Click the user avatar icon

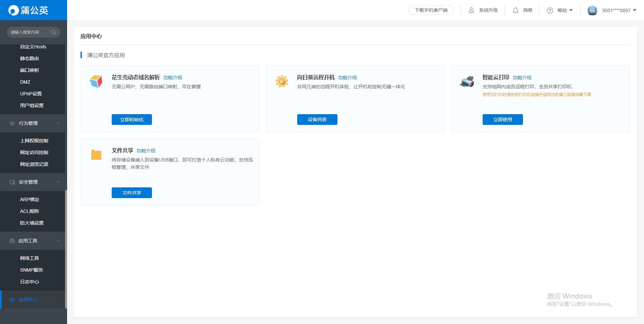(x=592, y=10)
